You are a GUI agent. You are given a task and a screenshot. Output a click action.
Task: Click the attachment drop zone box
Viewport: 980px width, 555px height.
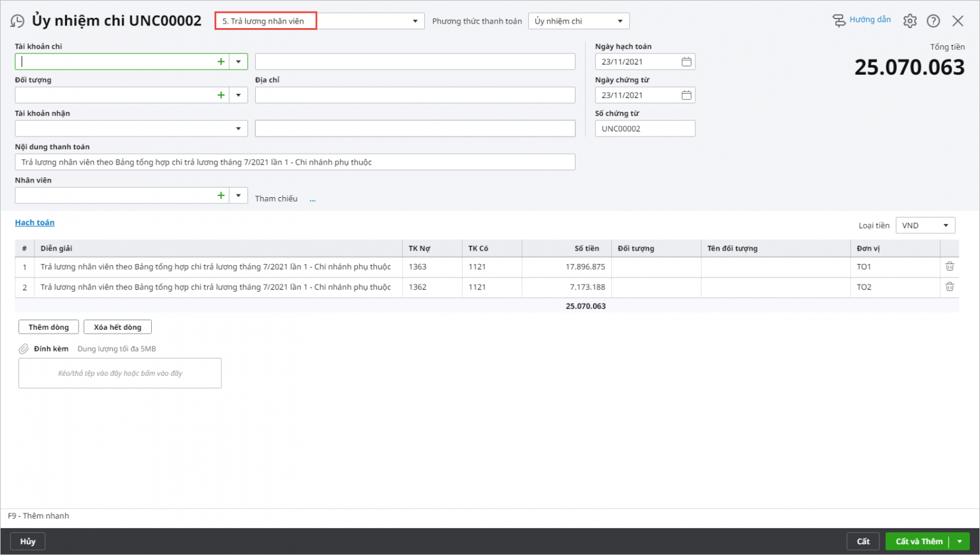point(120,373)
